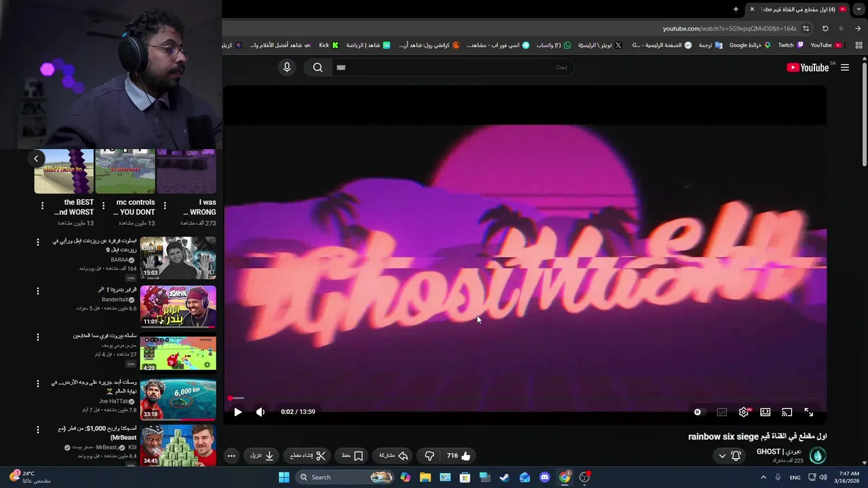
Task: Open more actions three-dots below video
Action: (x=231, y=456)
